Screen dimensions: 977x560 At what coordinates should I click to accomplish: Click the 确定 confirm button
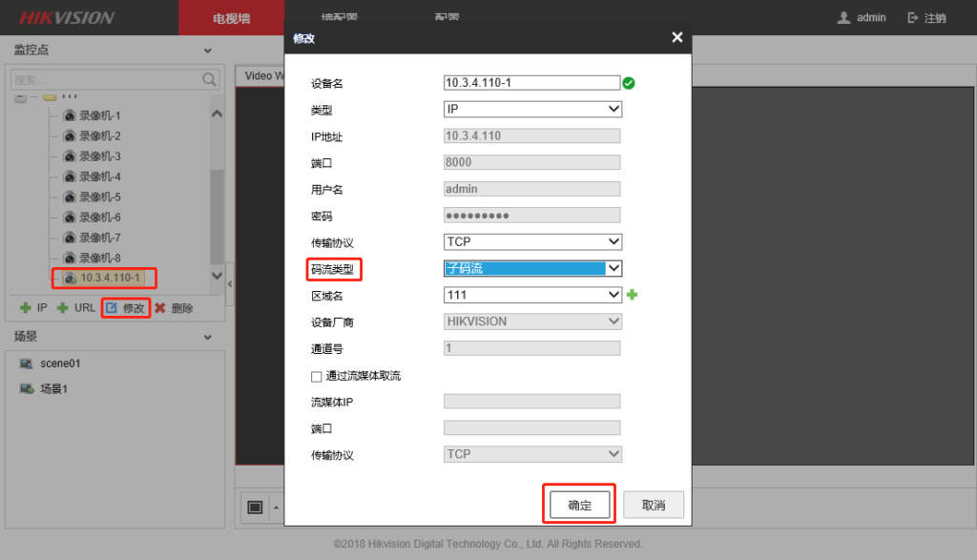[578, 504]
